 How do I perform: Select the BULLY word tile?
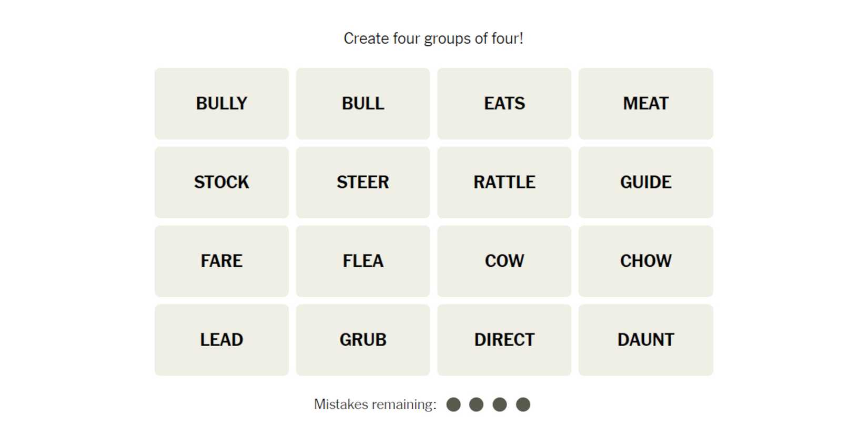click(221, 104)
